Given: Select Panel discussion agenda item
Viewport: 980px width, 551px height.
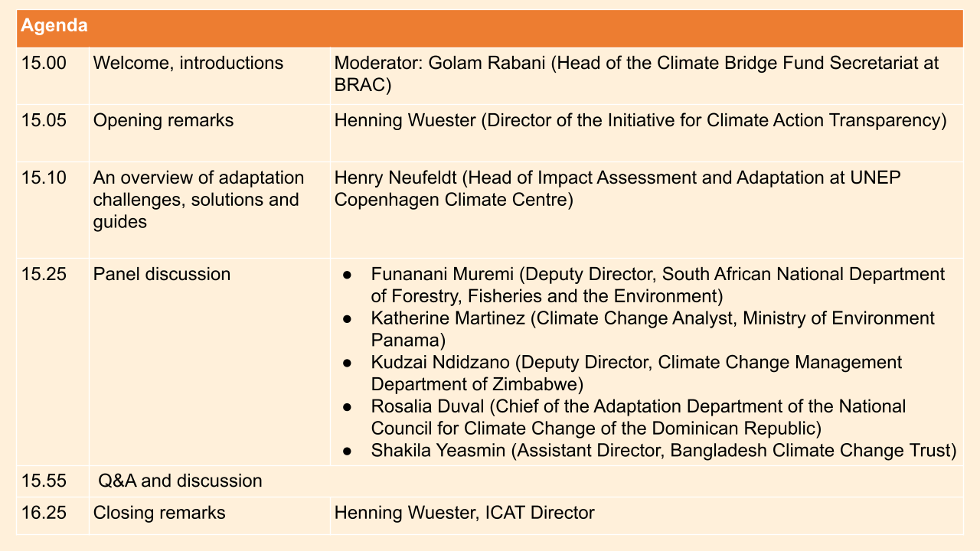Looking at the screenshot, I should (162, 274).
